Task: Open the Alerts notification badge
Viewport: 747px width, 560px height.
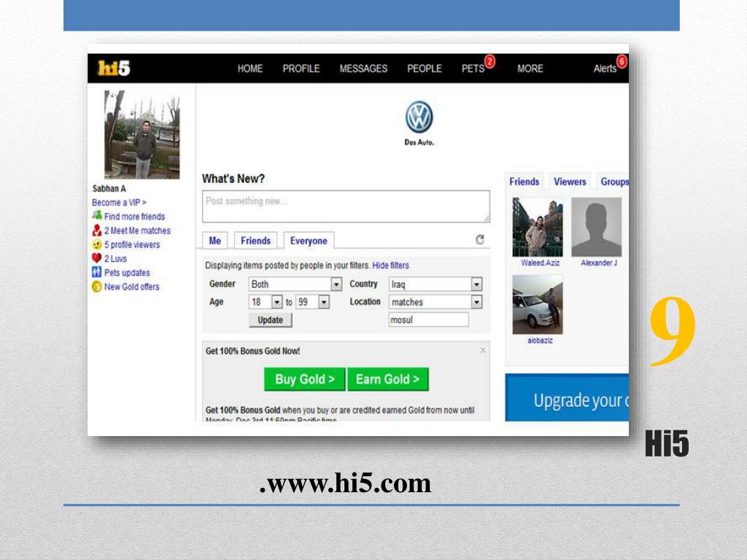Action: pyautogui.click(x=622, y=61)
